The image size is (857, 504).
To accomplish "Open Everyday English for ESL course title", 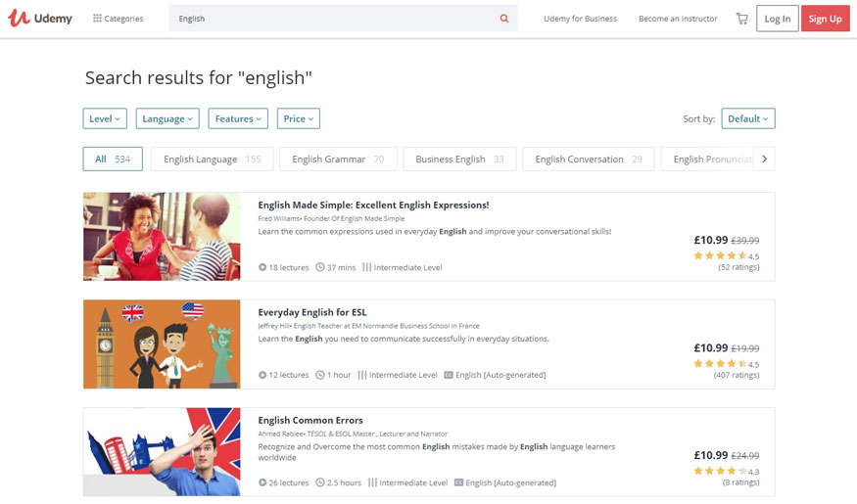I will click(312, 312).
